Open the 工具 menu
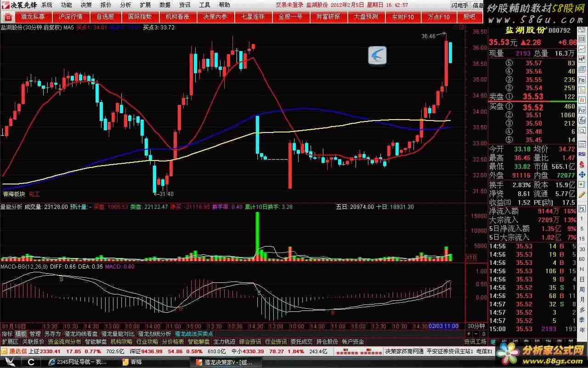This screenshot has height=368, width=588. pyautogui.click(x=205, y=5)
